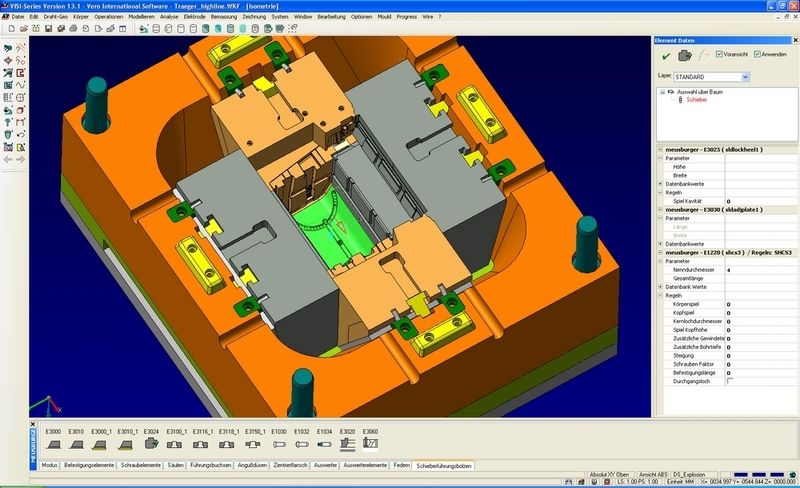Viewport: 800px width, 488px height.
Task: Expand Datenbankwerte under E3025 section
Action: click(x=660, y=184)
